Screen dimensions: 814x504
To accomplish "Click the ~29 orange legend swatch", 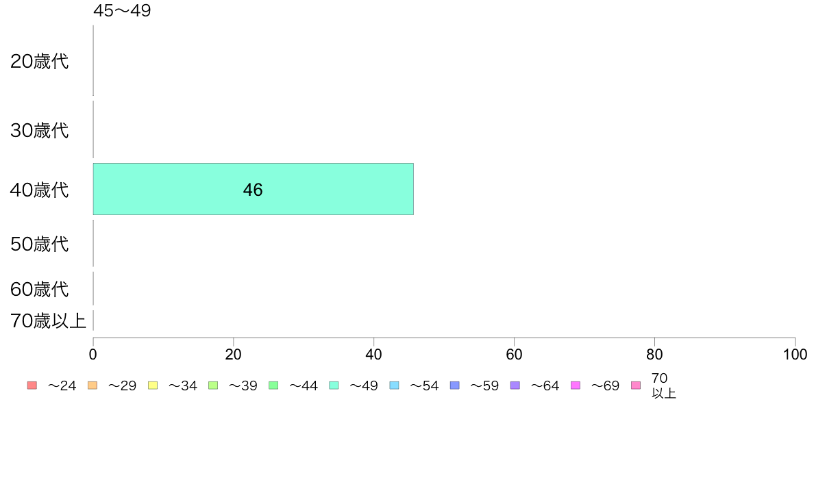I will point(92,385).
